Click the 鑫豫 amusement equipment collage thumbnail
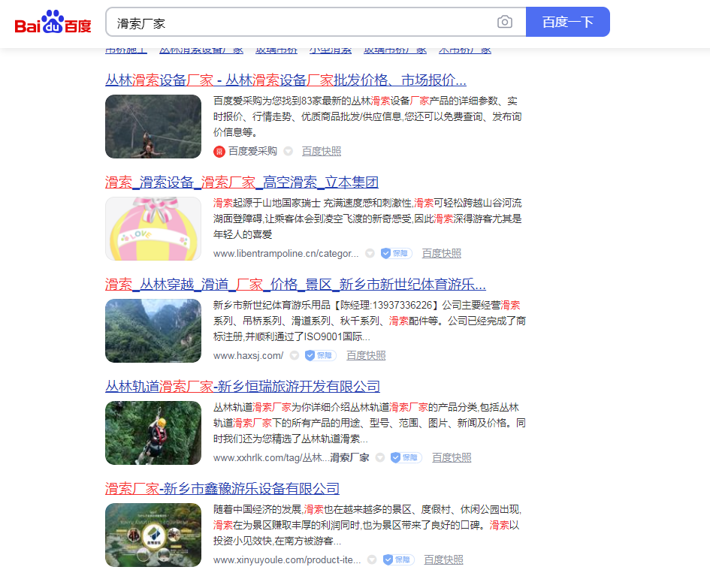710x588 pixels. coord(153,535)
